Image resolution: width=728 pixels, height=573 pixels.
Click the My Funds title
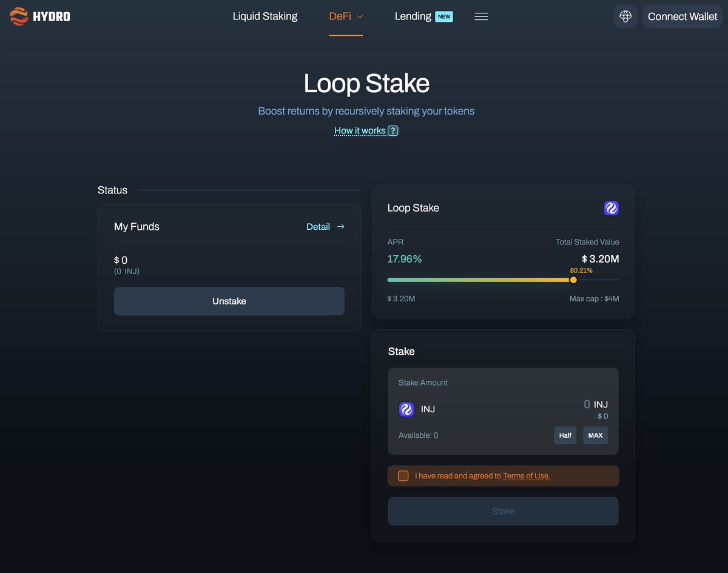(136, 227)
